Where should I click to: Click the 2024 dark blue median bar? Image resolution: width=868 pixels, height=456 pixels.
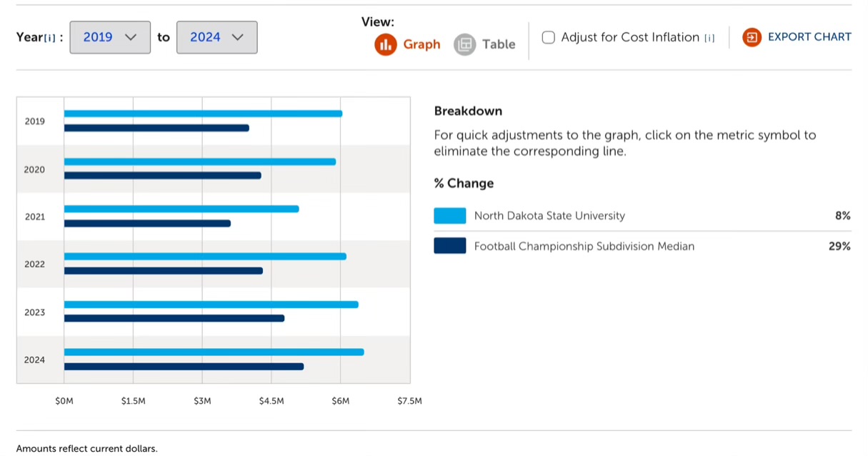click(x=184, y=367)
